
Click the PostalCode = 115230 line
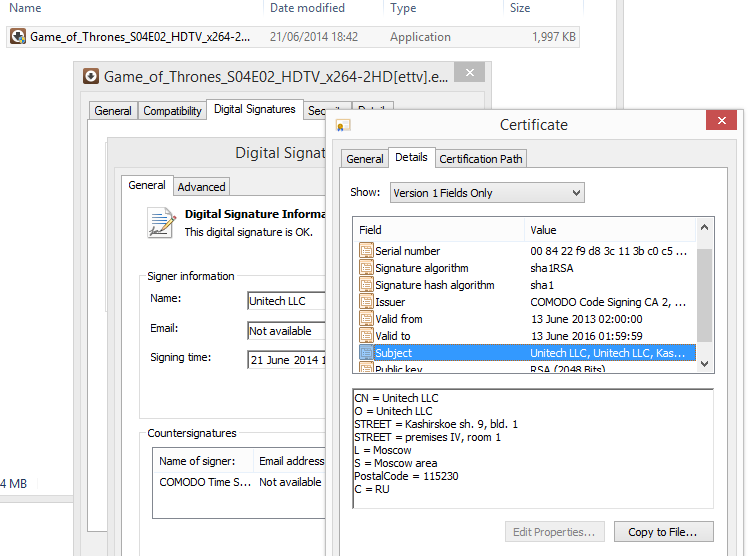coord(406,476)
